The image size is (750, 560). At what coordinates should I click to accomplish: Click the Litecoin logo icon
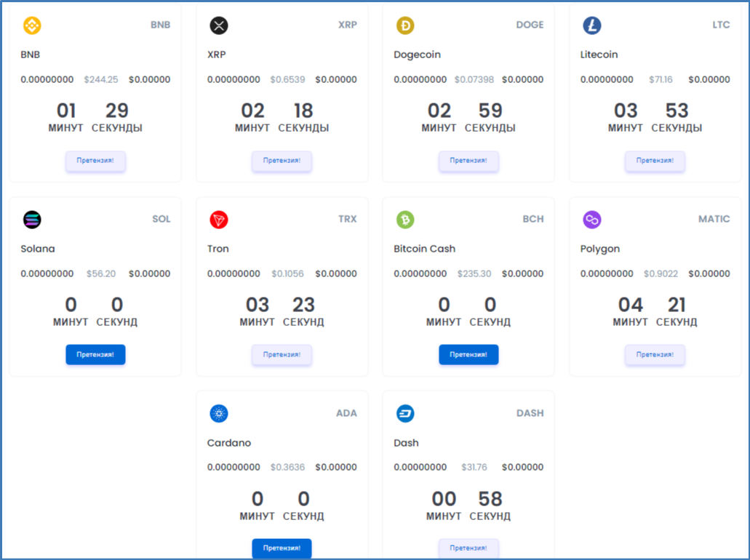tap(591, 25)
